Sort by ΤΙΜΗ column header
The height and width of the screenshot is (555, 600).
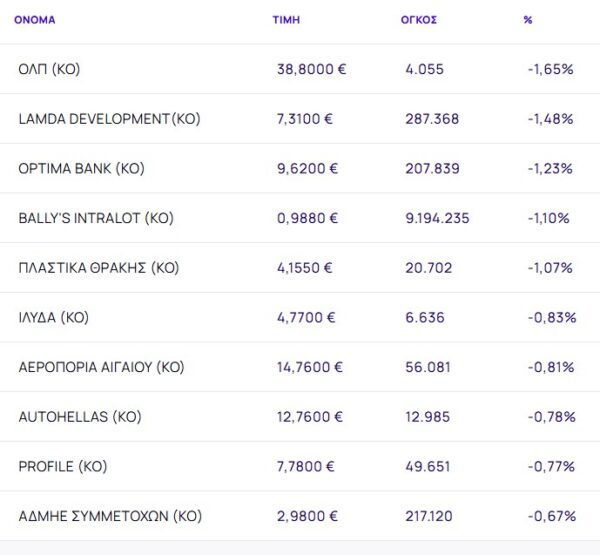coord(286,20)
